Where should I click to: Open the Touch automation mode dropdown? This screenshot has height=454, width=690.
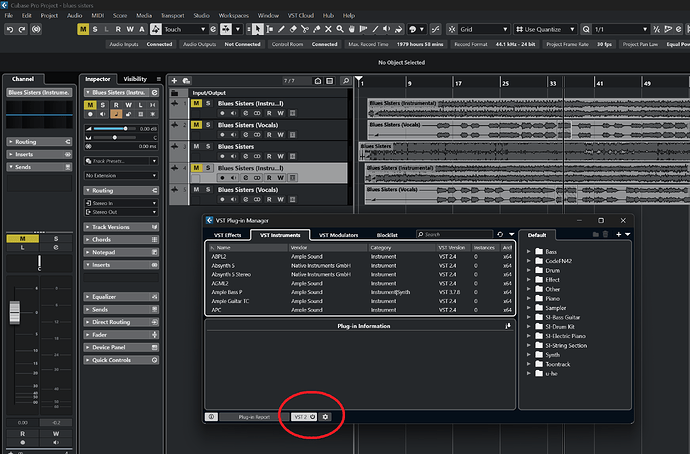[x=185, y=29]
